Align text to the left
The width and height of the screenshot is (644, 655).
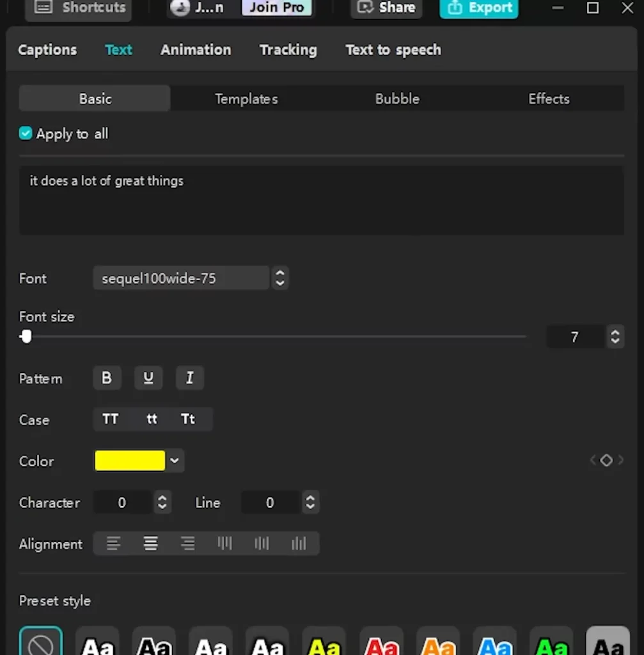(113, 543)
